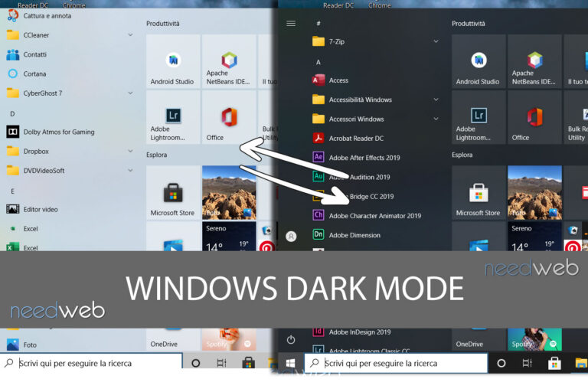Expand the Accessori Windows folder chevron
The width and height of the screenshot is (588, 392).
(x=436, y=119)
